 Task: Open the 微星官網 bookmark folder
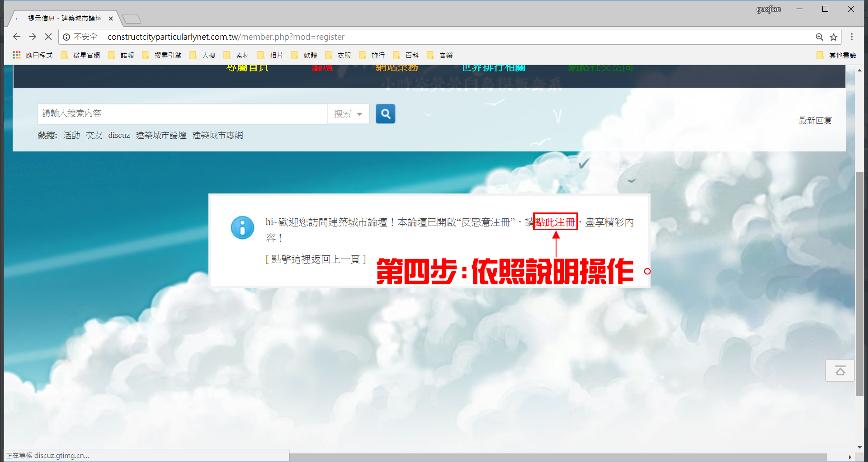coord(80,55)
